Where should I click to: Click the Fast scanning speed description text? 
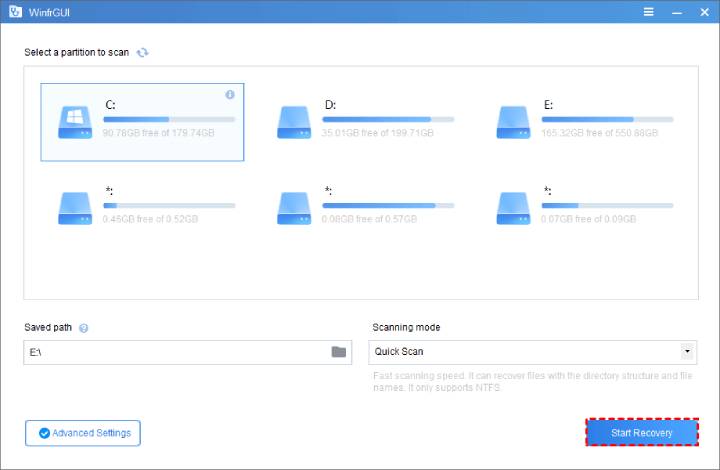pos(533,381)
